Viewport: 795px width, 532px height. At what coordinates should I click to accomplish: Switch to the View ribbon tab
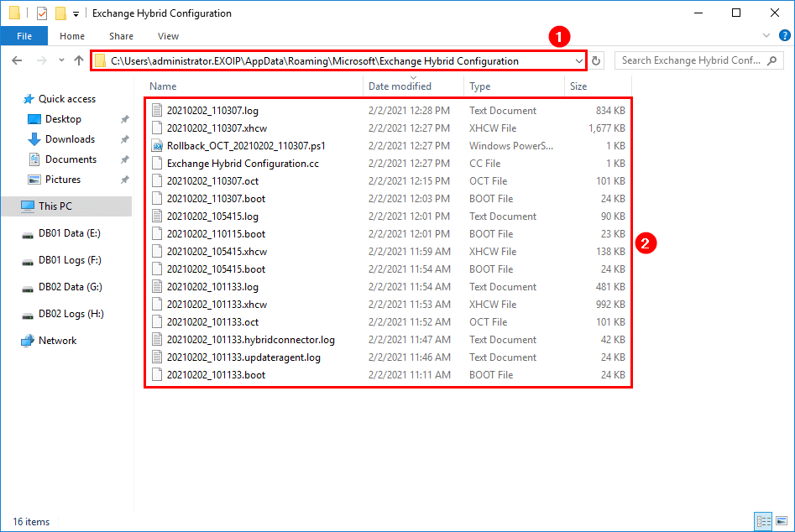(x=168, y=36)
